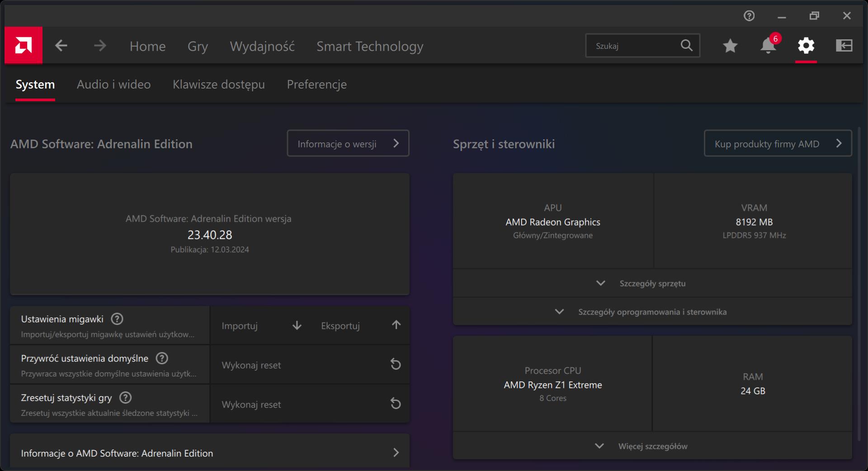Click the search magnifier icon
Viewport: 868px width, 471px height.
[686, 45]
